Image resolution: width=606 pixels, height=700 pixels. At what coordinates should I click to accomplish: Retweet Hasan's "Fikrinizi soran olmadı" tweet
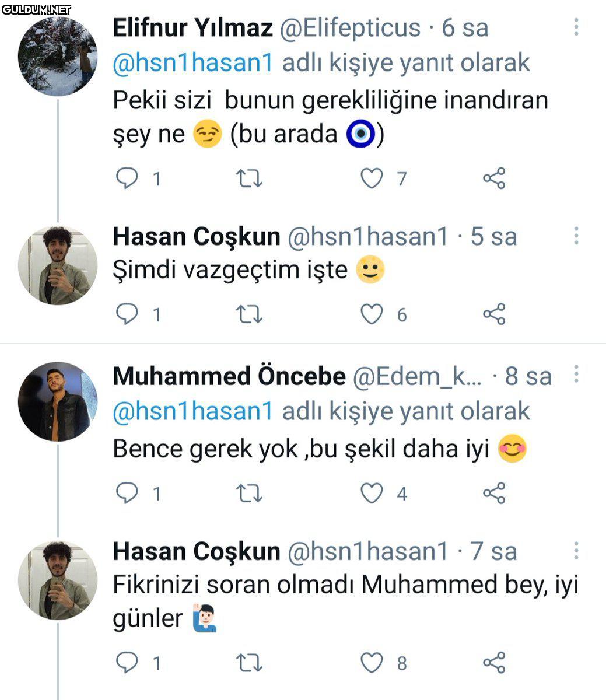[250, 663]
